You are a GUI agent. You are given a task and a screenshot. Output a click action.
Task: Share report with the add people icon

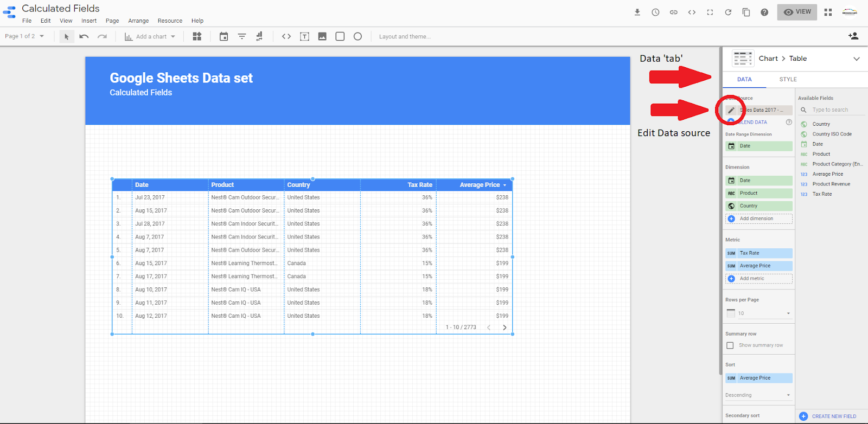pos(853,36)
